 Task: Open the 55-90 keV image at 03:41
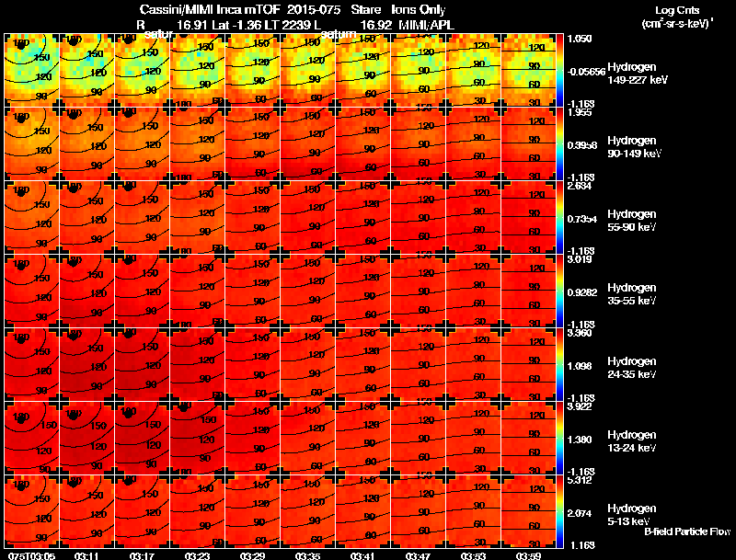[x=362, y=217]
